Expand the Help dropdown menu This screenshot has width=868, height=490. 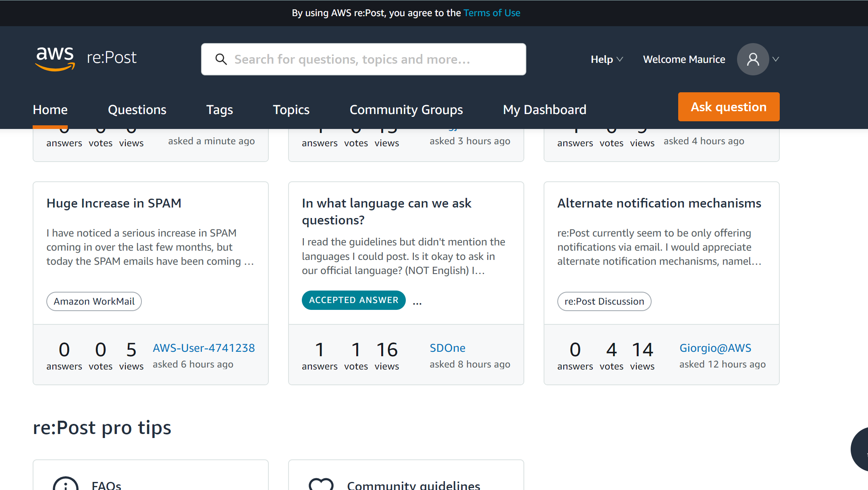(x=606, y=59)
